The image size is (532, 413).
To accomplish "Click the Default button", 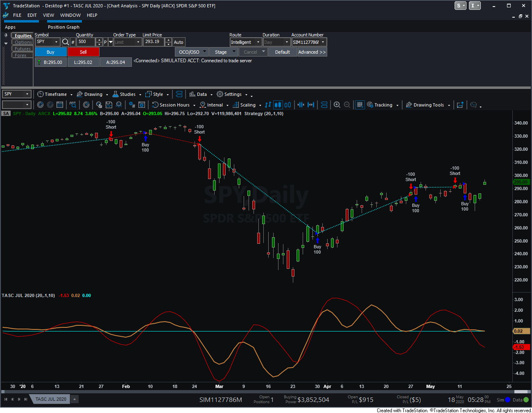I will click(x=283, y=52).
